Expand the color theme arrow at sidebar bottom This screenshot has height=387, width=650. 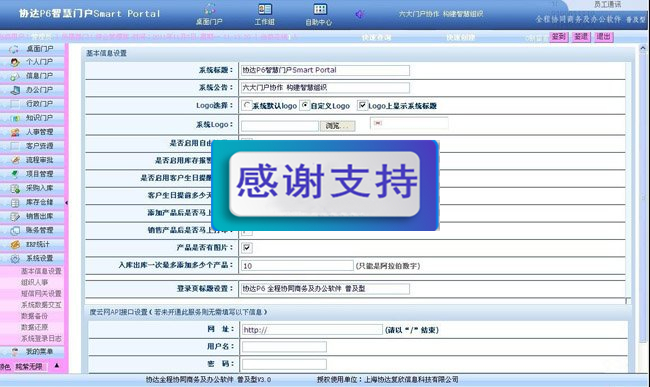click(57, 366)
